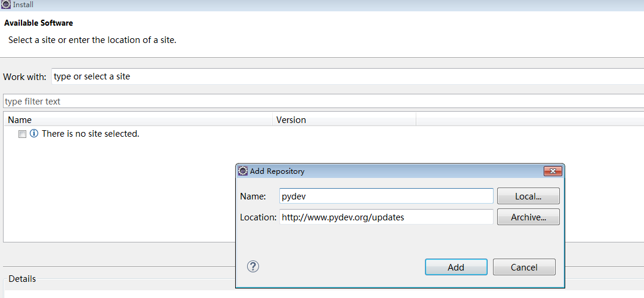Viewport: 644px width, 298px height.
Task: Click the Location field with the pydev URL
Action: point(386,217)
